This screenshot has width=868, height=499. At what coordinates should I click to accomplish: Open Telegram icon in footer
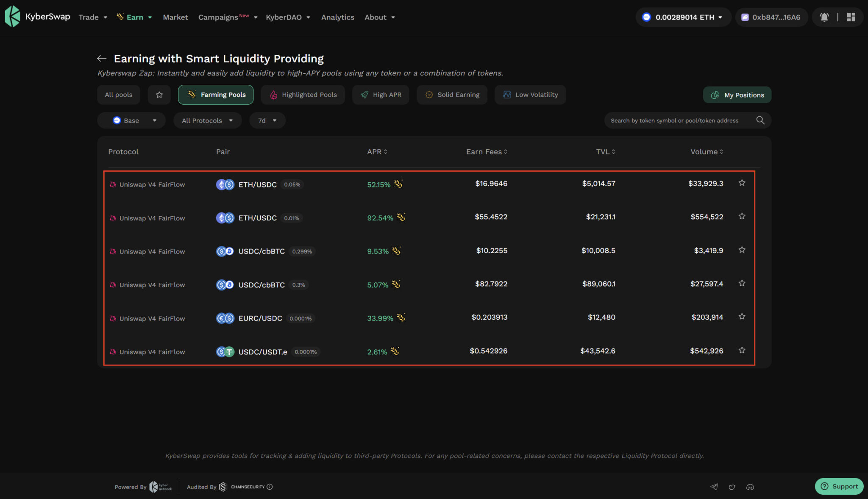coord(714,487)
